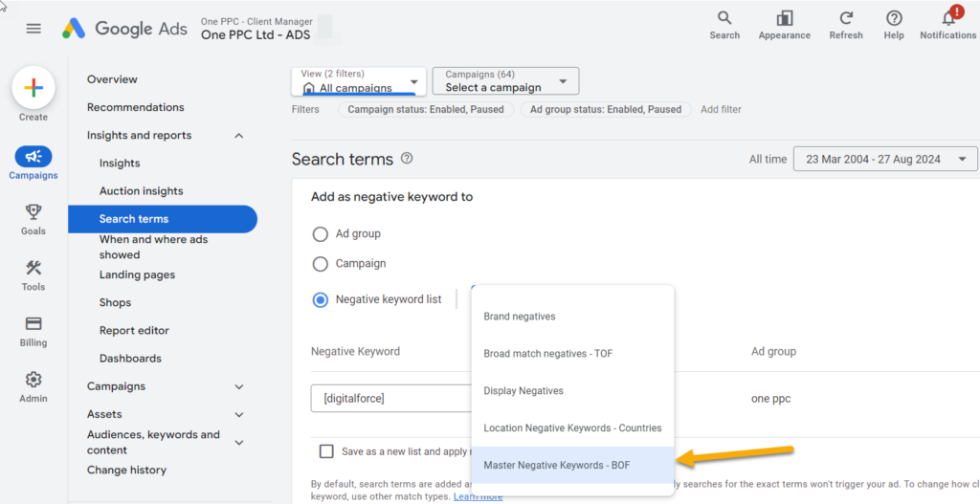
Task: Open the hamburger main menu
Action: [x=33, y=29]
